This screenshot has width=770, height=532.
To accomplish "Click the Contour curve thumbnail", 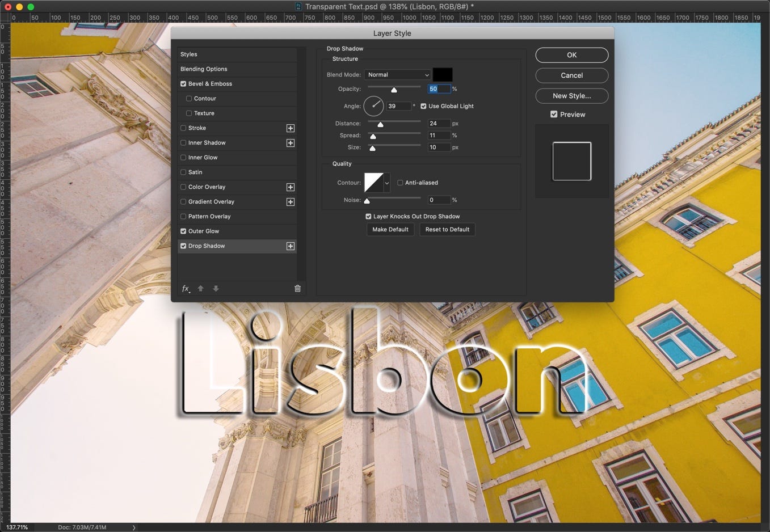I will click(x=374, y=183).
